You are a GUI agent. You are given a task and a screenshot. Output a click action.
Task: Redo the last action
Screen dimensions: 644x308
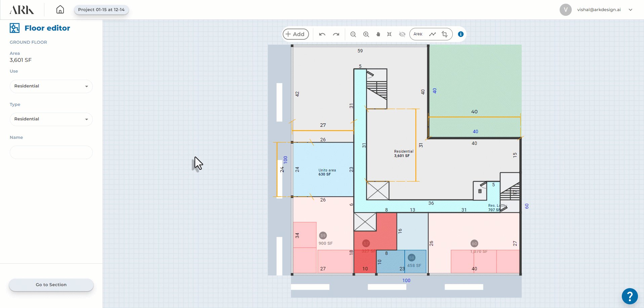[x=336, y=34]
